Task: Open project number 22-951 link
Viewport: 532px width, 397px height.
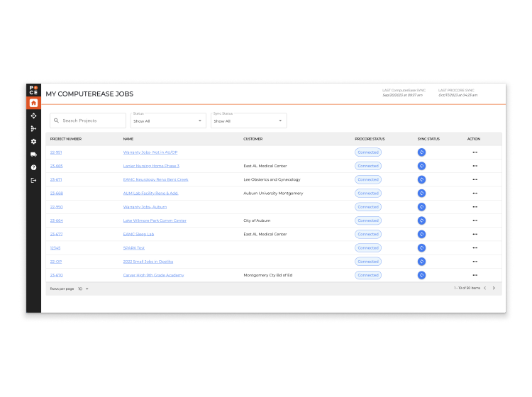Action: [56, 152]
